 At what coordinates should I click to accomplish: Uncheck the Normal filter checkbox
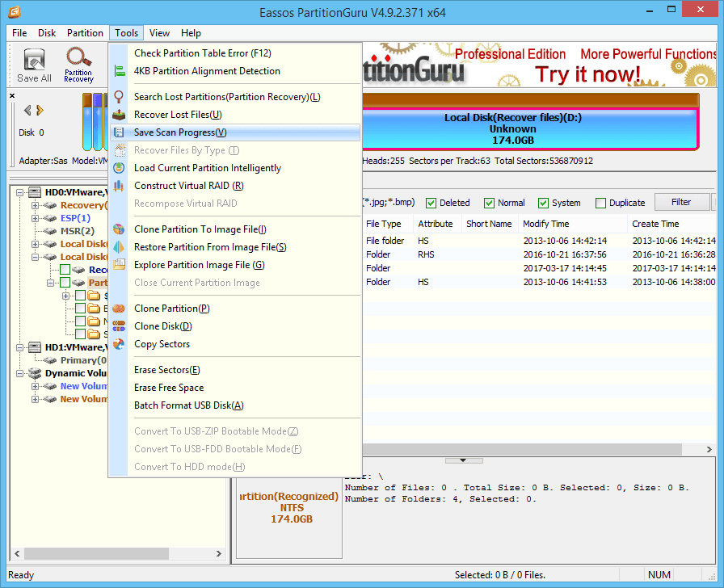[x=490, y=203]
